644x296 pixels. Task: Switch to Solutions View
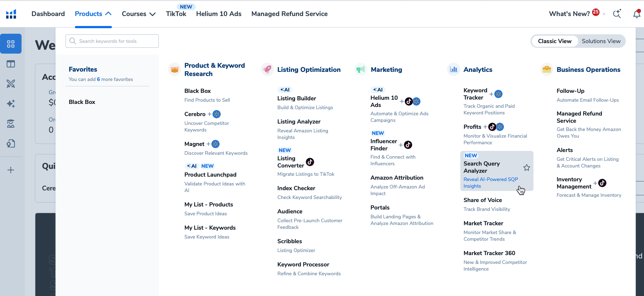[601, 41]
